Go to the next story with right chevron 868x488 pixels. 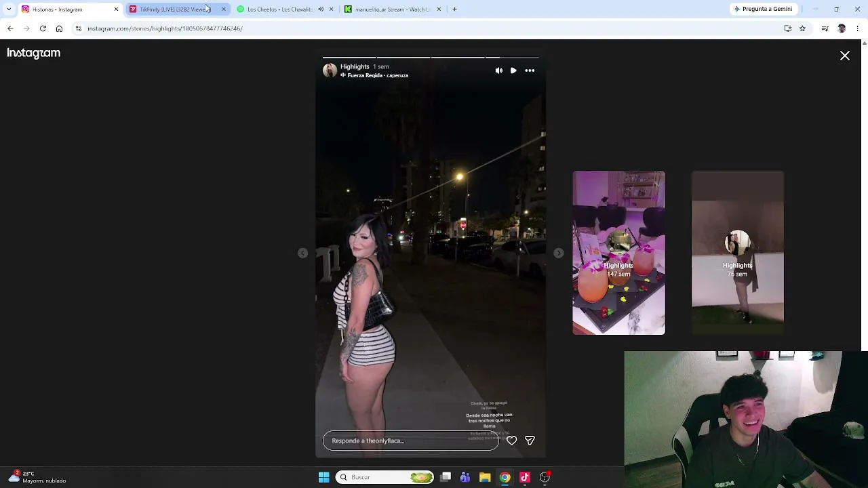(x=558, y=253)
